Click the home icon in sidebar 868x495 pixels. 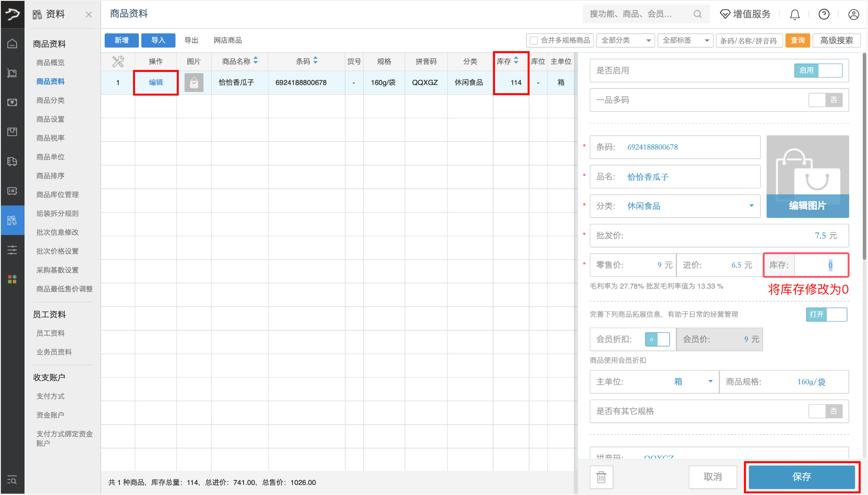12,43
